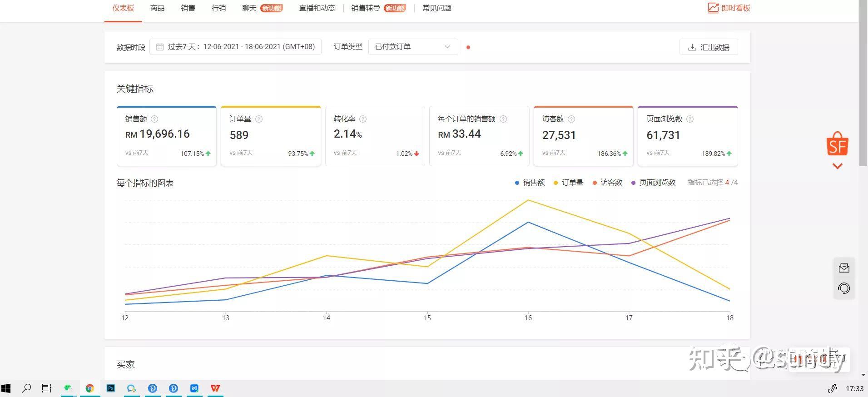
Task: Toggle the 访客数 metric card
Action: 584,136
